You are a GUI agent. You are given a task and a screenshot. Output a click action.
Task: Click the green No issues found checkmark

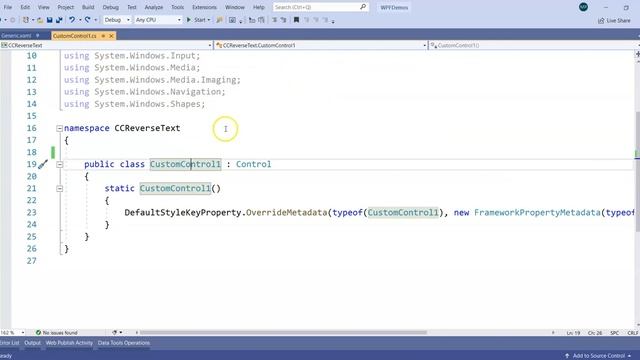[38, 333]
